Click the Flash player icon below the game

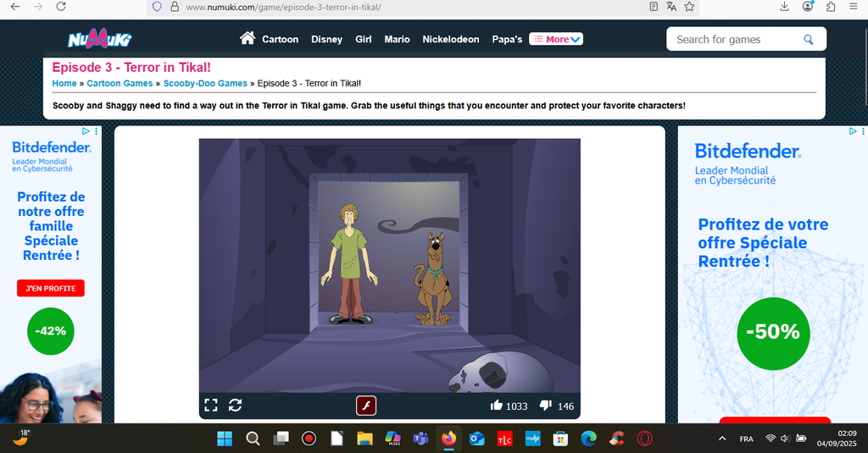(365, 406)
